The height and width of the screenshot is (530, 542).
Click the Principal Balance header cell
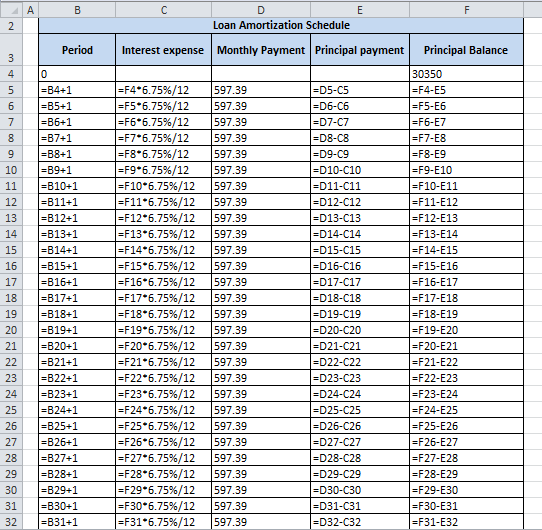point(466,50)
